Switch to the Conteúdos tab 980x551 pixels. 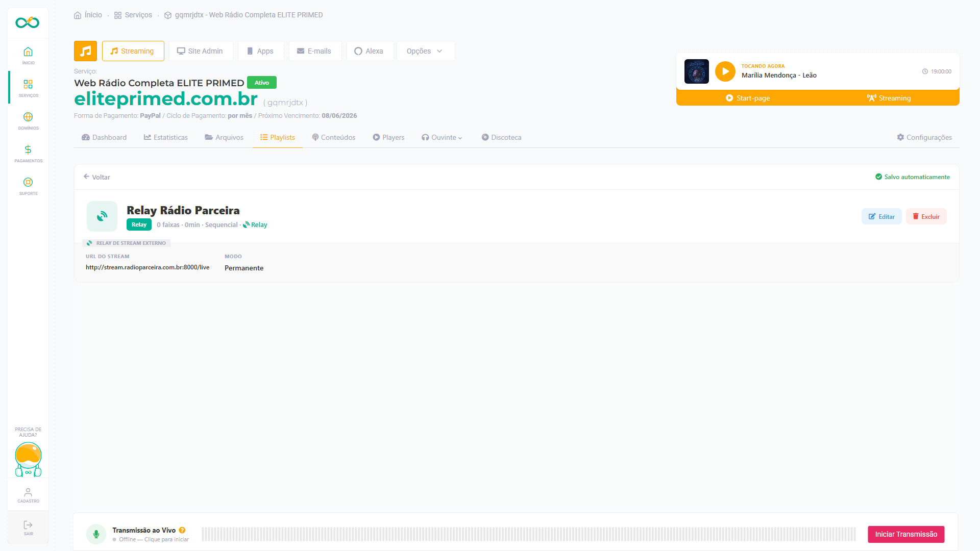pyautogui.click(x=334, y=137)
